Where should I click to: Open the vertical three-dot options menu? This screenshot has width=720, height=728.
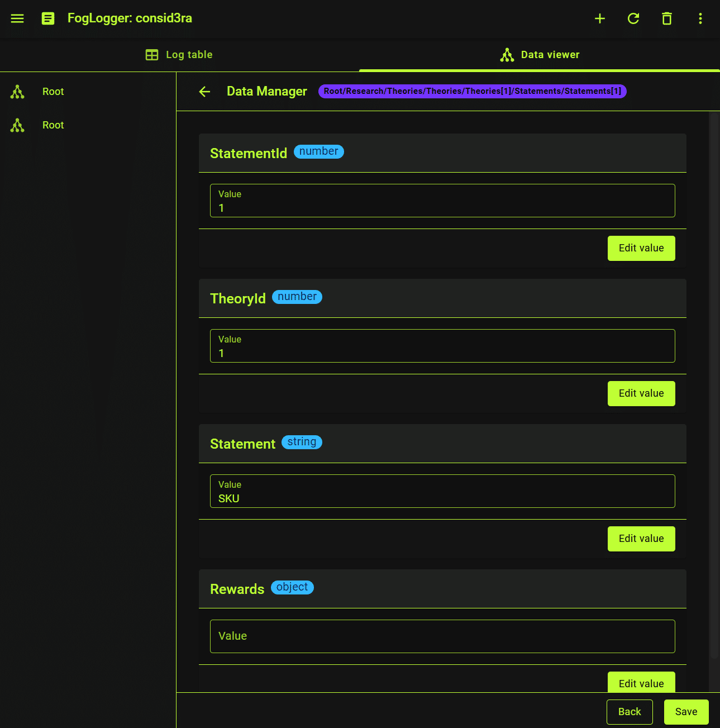[x=700, y=18]
